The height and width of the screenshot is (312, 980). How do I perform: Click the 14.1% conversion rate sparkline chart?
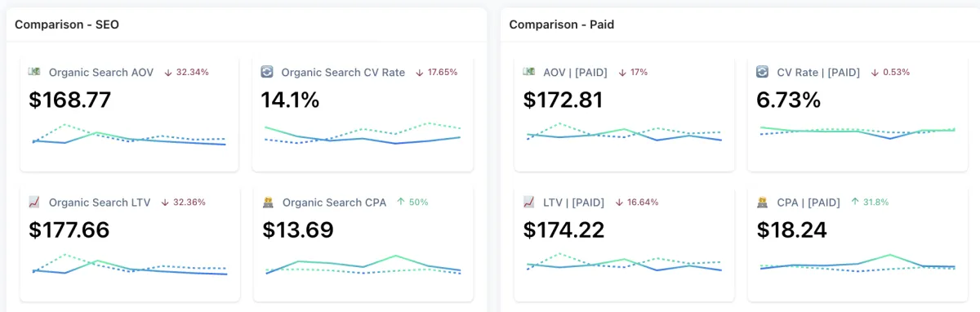pos(363,135)
